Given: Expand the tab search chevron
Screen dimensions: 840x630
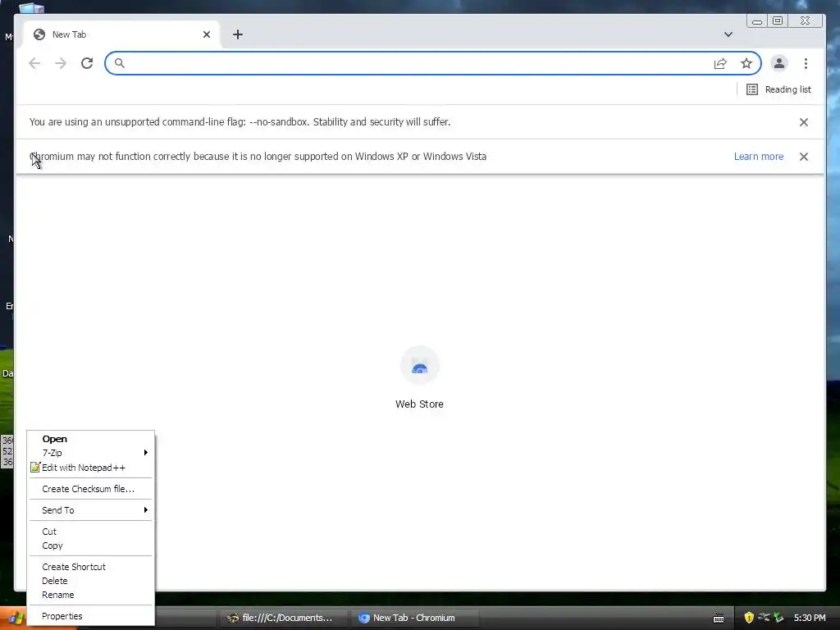Looking at the screenshot, I should 728,34.
